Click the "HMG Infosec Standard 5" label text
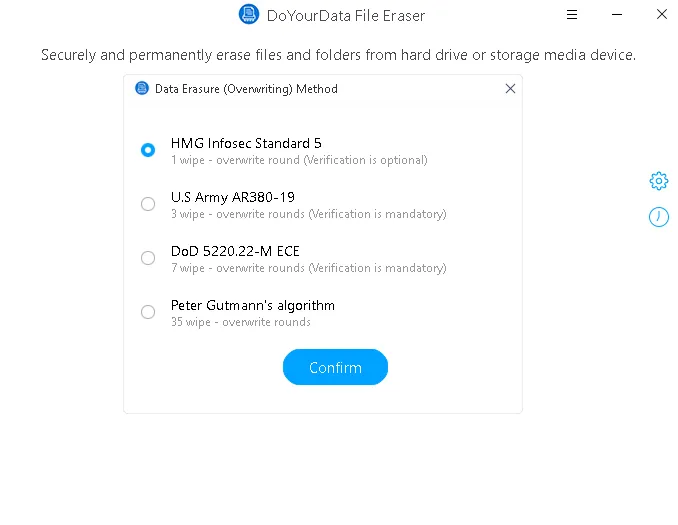 246,143
